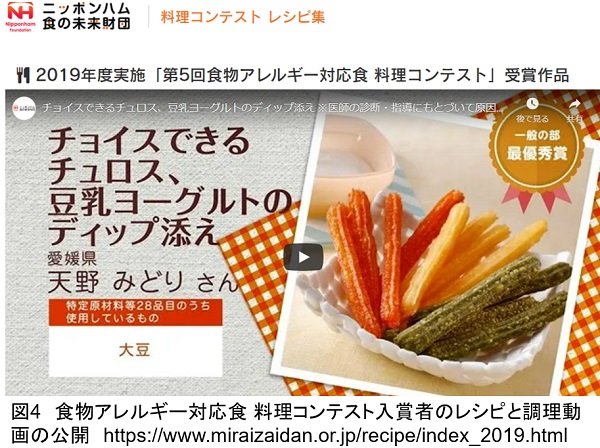Image resolution: width=600 pixels, height=448 pixels.
Task: Open the NH Nipponham Foundation logo
Action: [x=21, y=16]
